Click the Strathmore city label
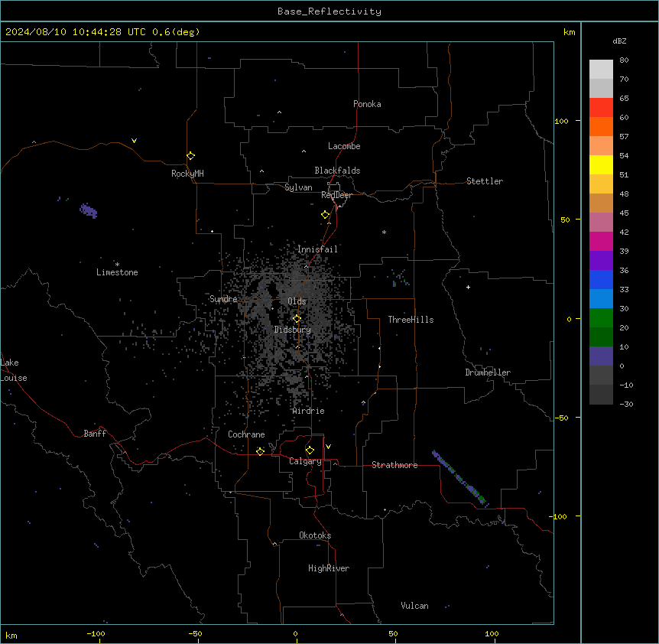The height and width of the screenshot is (644, 659). pyautogui.click(x=394, y=465)
